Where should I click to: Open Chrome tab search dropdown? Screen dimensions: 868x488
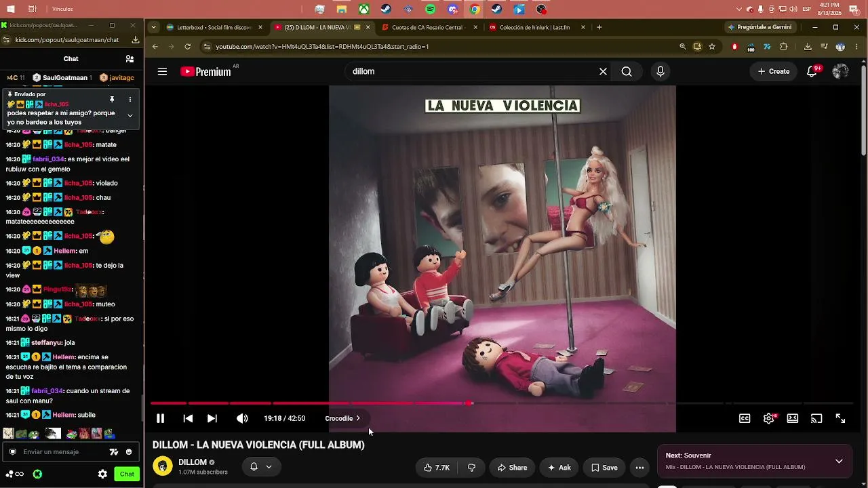click(x=154, y=28)
